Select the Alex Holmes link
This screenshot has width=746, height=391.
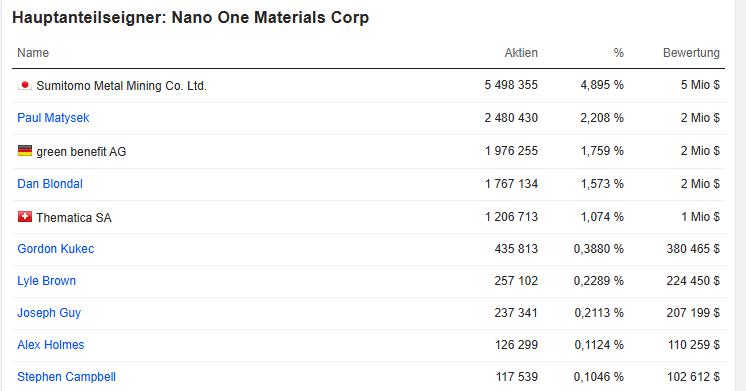click(51, 345)
